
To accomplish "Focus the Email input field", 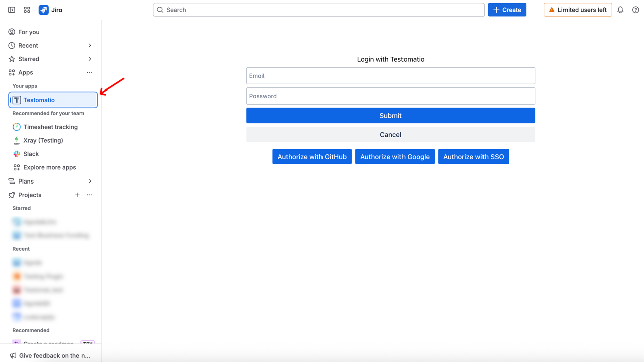I will (390, 76).
